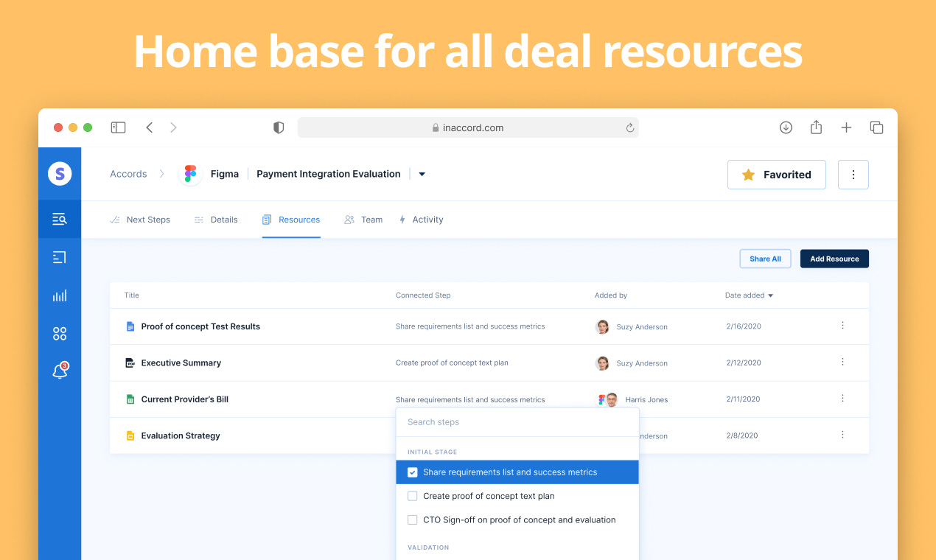Click the Share All button
Viewport: 936px width, 560px height.
click(765, 259)
